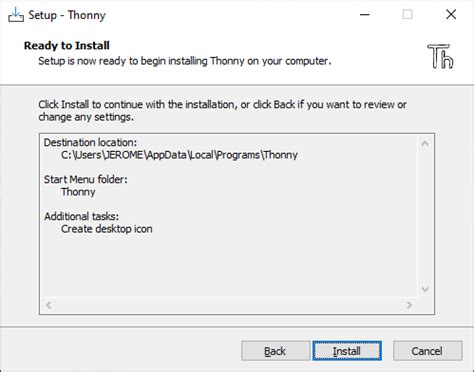
Task: Click the Destination location label
Action: (x=90, y=143)
